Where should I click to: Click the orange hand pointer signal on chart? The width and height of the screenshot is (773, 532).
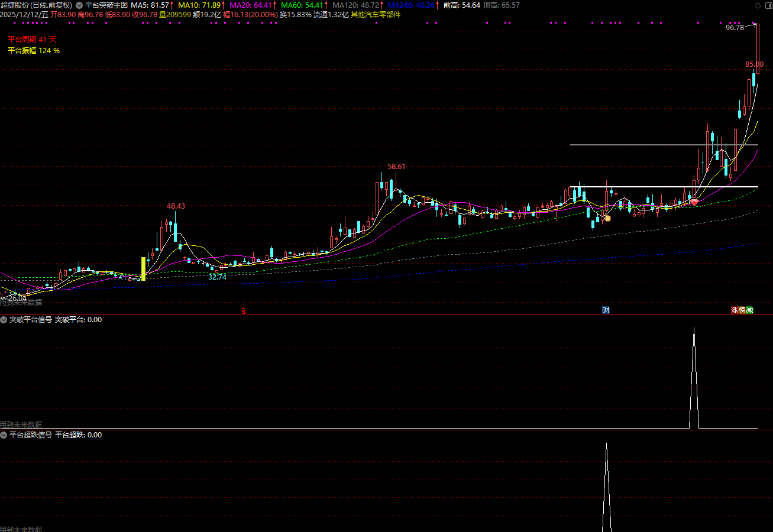pos(607,218)
